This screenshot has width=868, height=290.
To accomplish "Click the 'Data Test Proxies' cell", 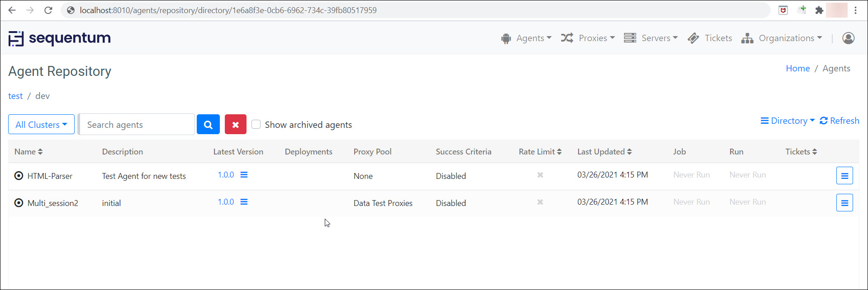I will click(x=383, y=203).
